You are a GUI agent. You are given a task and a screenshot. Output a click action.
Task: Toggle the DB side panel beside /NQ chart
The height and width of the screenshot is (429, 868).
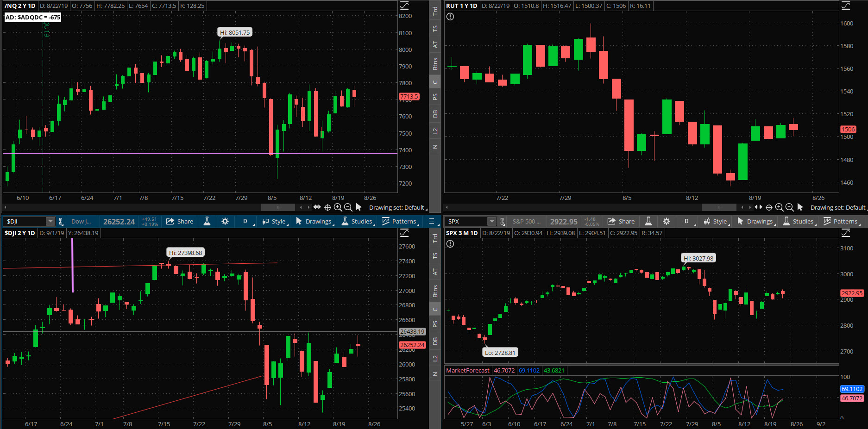(x=435, y=114)
